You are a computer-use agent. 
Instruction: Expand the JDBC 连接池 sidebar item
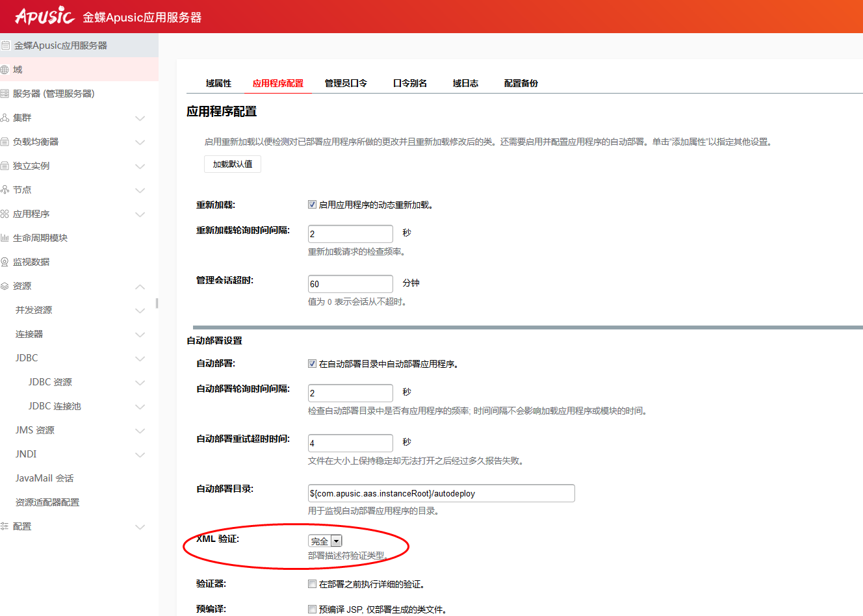(140, 407)
